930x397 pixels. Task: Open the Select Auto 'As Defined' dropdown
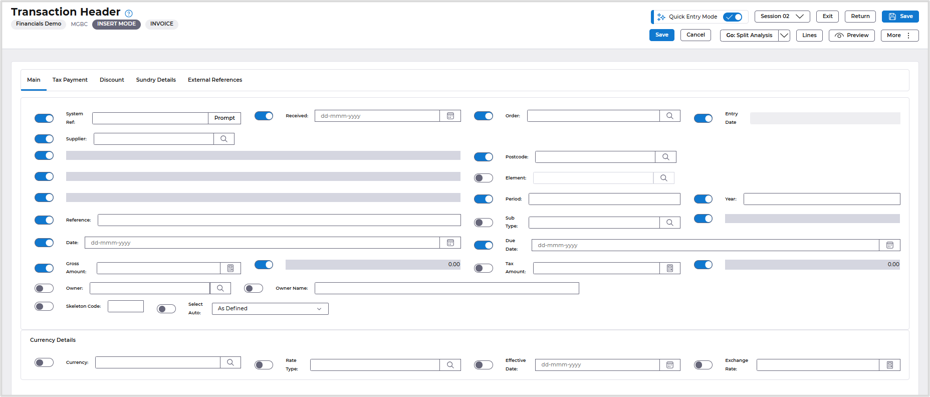[x=270, y=309]
